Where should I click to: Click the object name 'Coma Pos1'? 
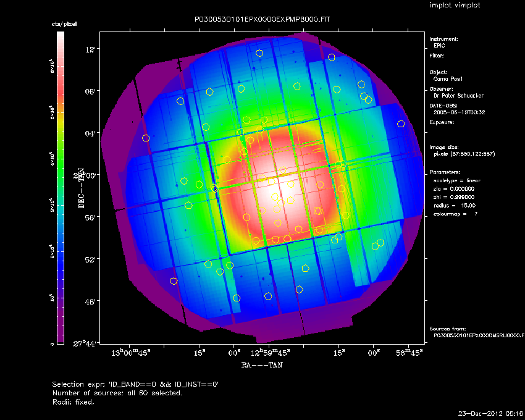coord(448,79)
